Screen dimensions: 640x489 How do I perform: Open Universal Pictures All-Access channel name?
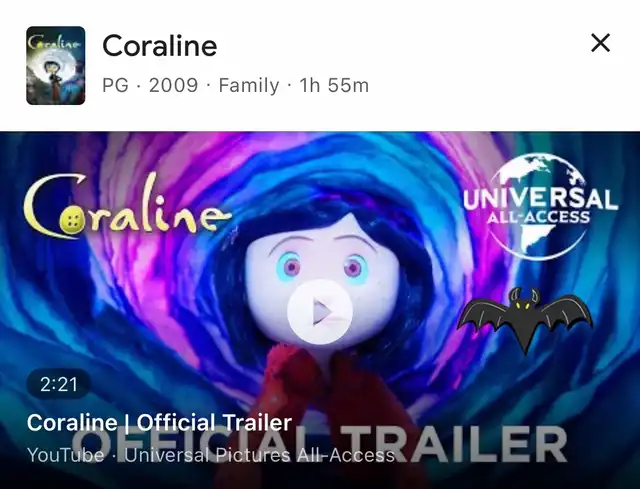click(x=260, y=455)
